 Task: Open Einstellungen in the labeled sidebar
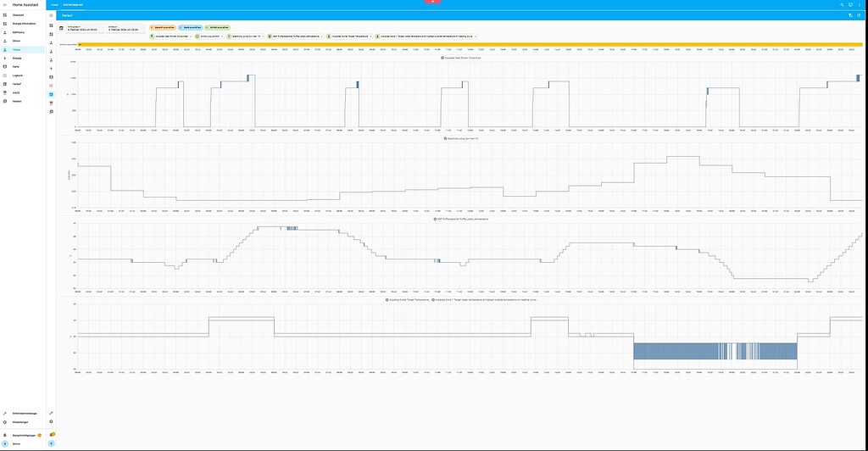[23, 422]
